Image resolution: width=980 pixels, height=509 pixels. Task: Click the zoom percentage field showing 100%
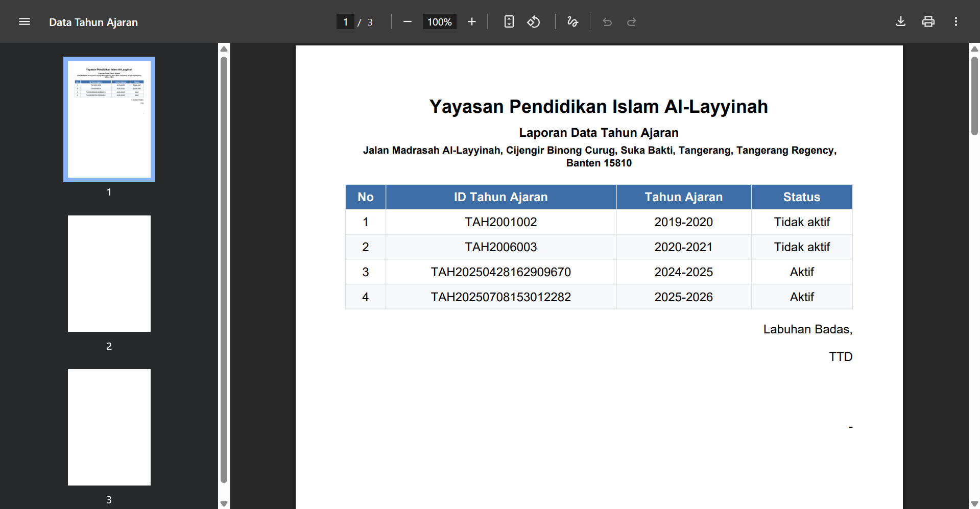click(439, 21)
